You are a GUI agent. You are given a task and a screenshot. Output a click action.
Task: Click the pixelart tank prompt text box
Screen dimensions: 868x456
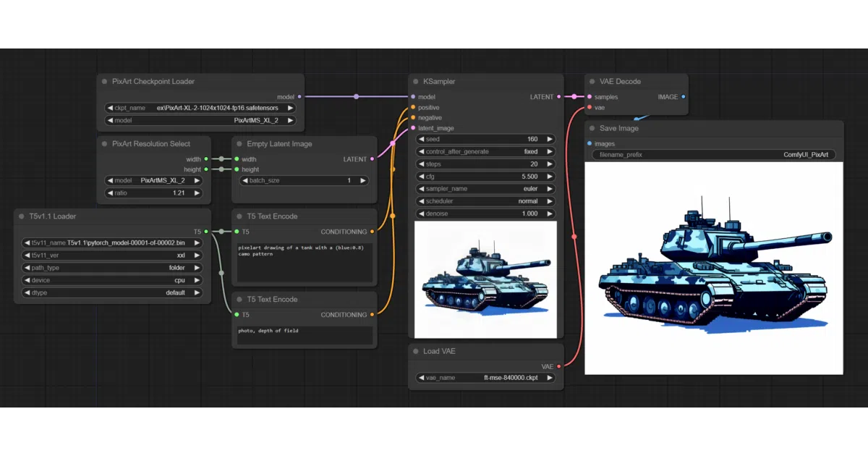point(305,262)
